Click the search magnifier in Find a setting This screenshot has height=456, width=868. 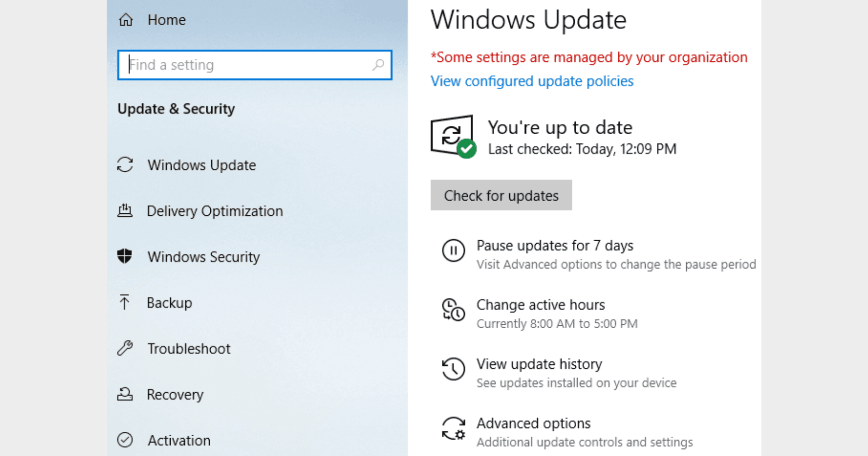(x=379, y=64)
